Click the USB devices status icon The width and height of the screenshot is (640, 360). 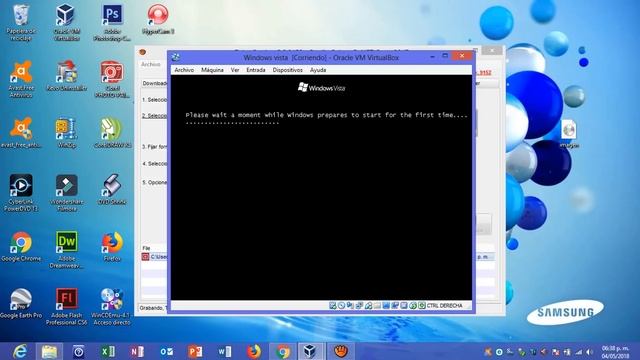coord(368,305)
